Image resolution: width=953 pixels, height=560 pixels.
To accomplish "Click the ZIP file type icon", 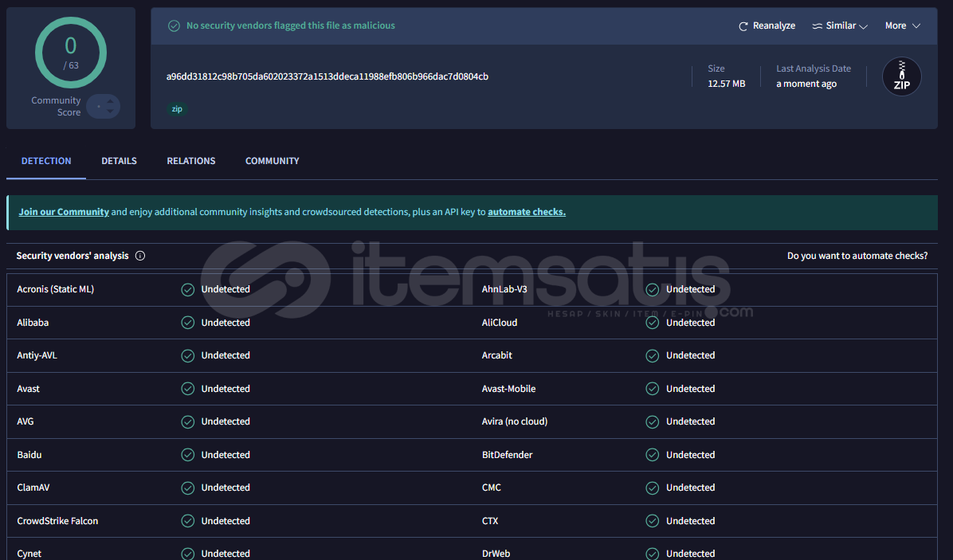I will [x=901, y=76].
